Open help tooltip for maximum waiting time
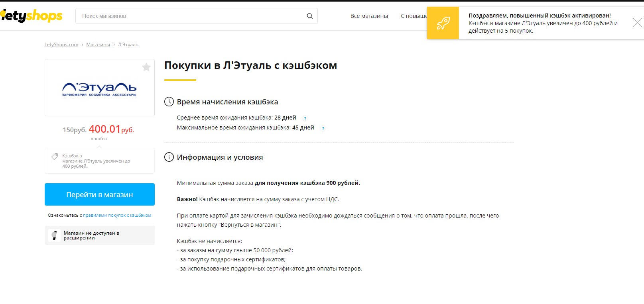The image size is (644, 304). 323,128
